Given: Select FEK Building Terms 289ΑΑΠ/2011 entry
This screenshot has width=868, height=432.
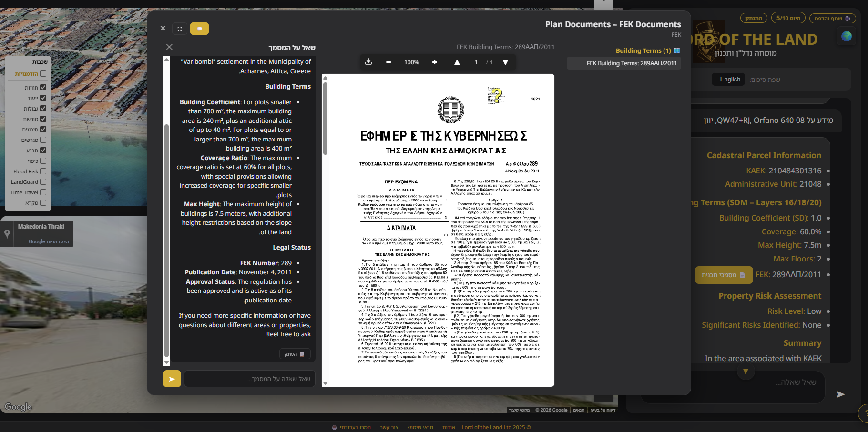Looking at the screenshot, I should 623,63.
